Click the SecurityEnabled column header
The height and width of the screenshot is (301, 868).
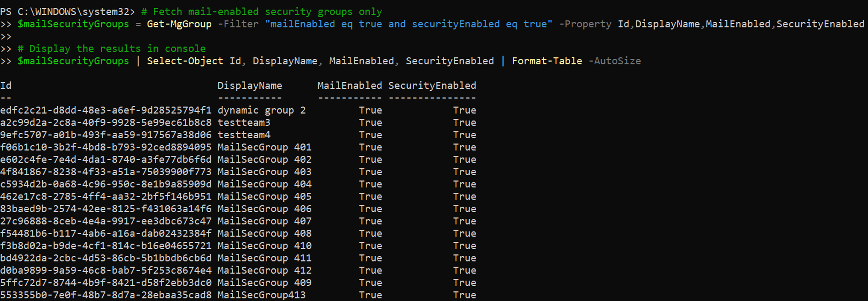[432, 86]
